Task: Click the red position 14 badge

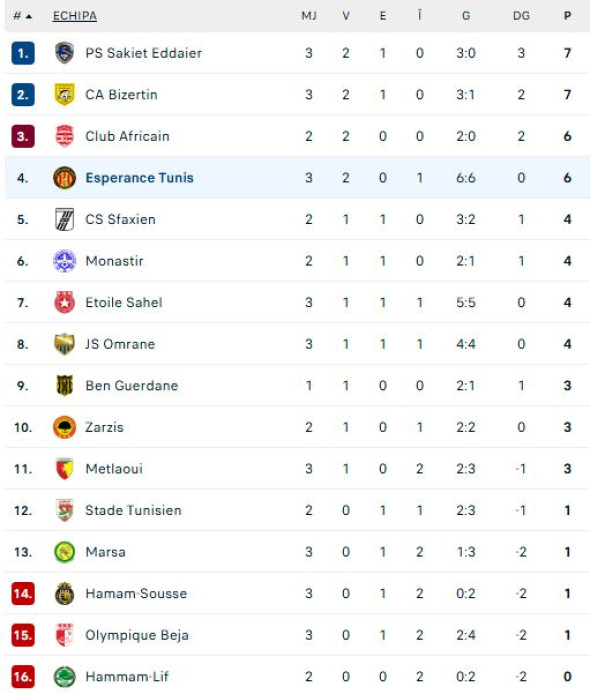Action: (x=23, y=594)
